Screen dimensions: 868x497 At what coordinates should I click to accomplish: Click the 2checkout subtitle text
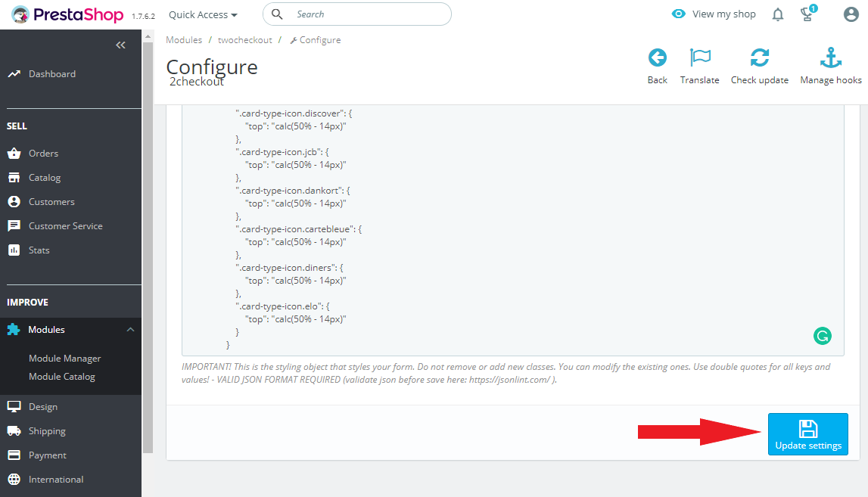click(x=197, y=82)
